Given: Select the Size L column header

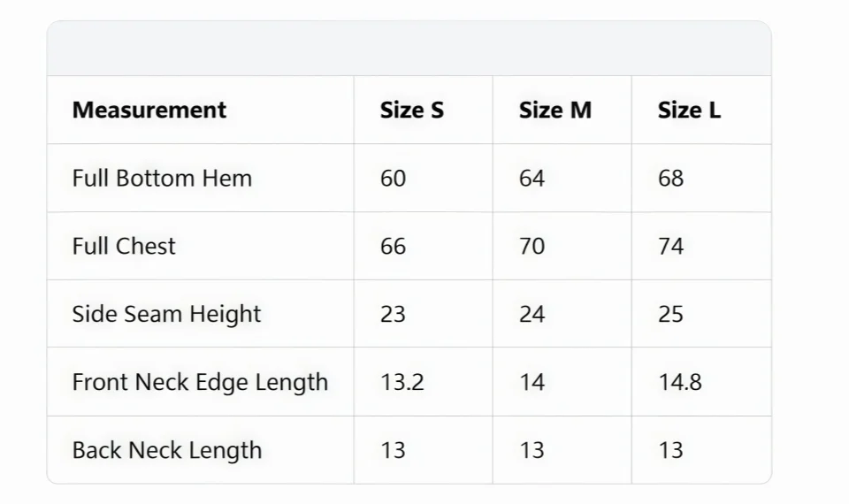Looking at the screenshot, I should click(689, 111).
